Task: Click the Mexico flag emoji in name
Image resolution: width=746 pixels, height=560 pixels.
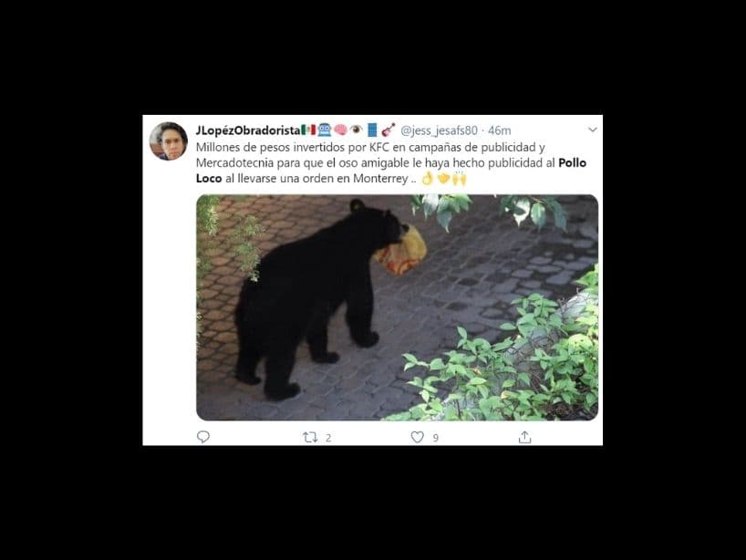Action: [x=308, y=130]
